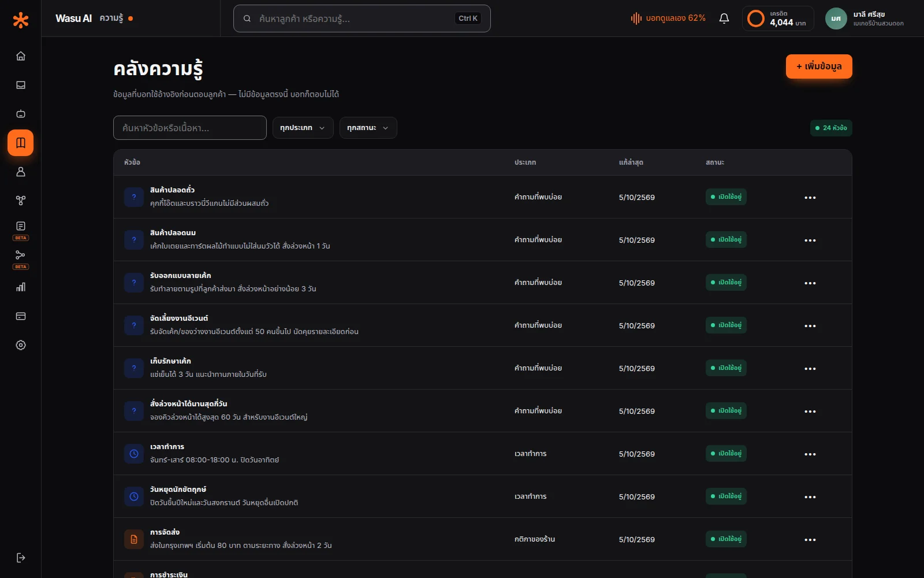Click the waveform บอทดูแลเอง 62% indicator
924x578 pixels.
point(668,18)
